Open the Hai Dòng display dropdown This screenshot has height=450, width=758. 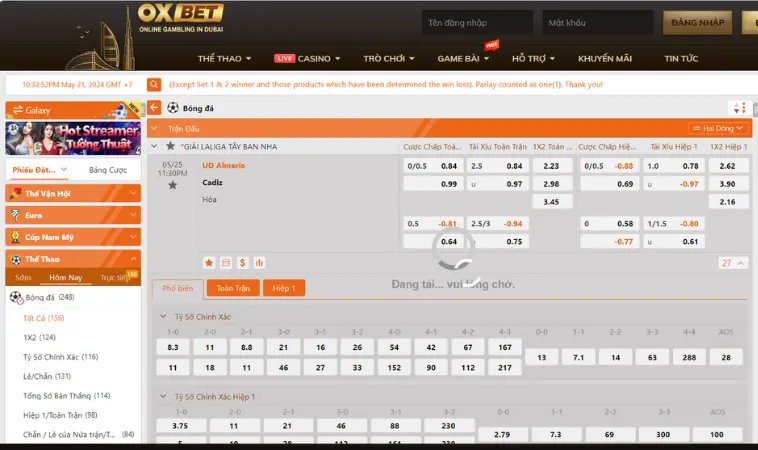pos(718,128)
